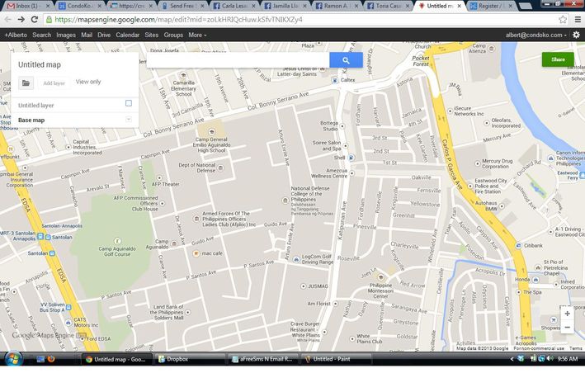Open the map folder icon button
The image size is (585, 392).
pyautogui.click(x=26, y=83)
